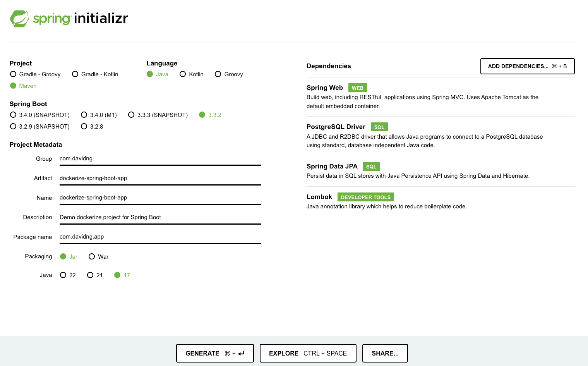Click the Lombok dependency entry
Image resolution: width=588 pixels, height=366 pixels.
click(x=319, y=197)
